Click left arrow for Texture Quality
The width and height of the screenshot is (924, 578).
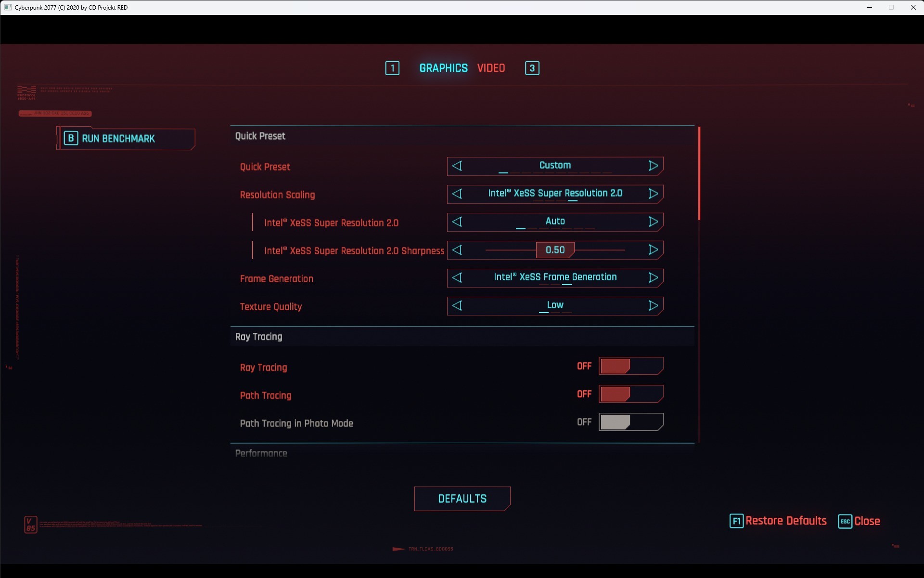457,306
